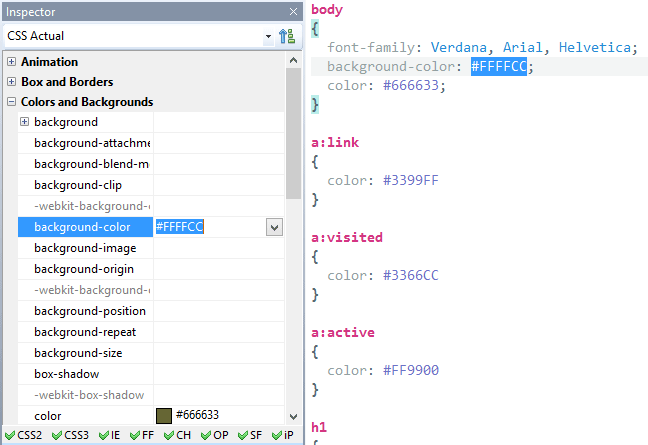Click the highlighted #FFFFCC value in code
This screenshot has width=648, height=445.
499,67
